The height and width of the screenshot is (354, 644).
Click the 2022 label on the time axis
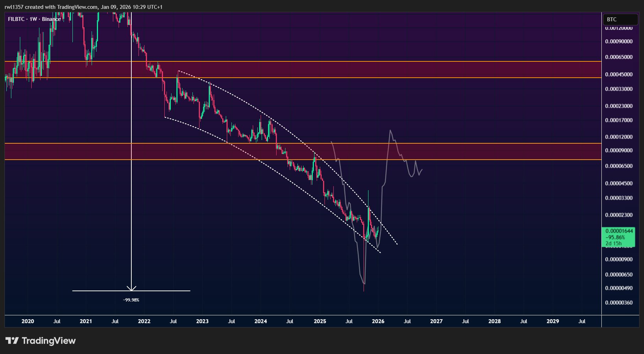[144, 321]
